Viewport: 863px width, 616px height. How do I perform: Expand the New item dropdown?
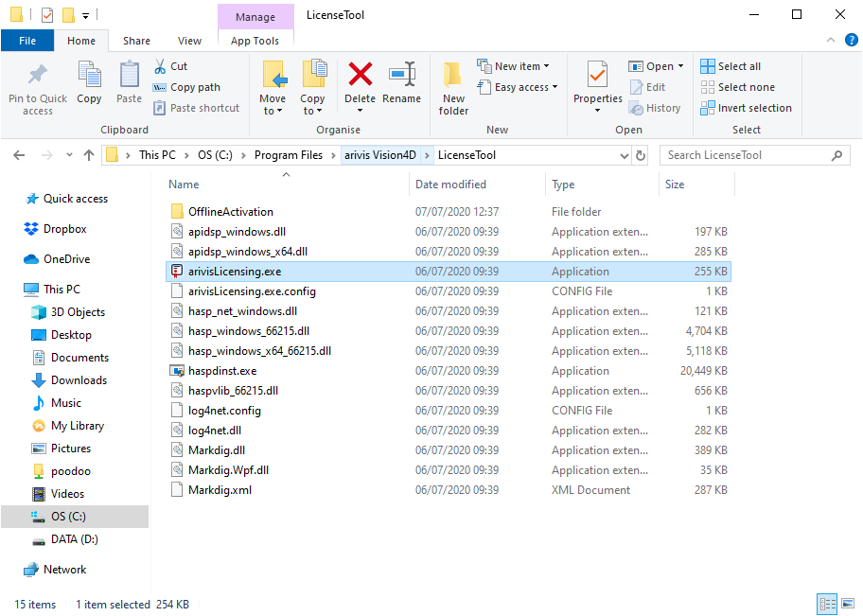tap(516, 65)
